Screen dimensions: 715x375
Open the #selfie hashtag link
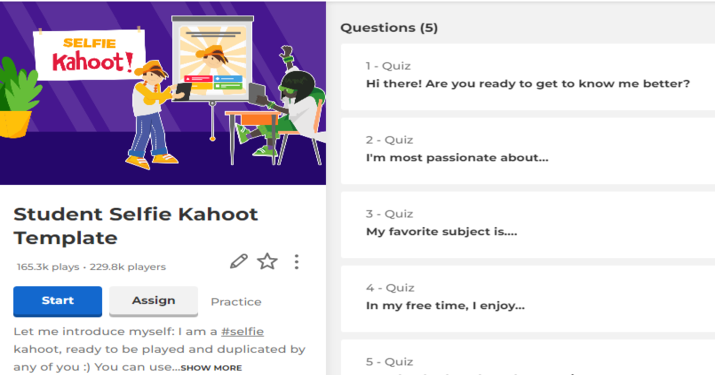pyautogui.click(x=243, y=331)
